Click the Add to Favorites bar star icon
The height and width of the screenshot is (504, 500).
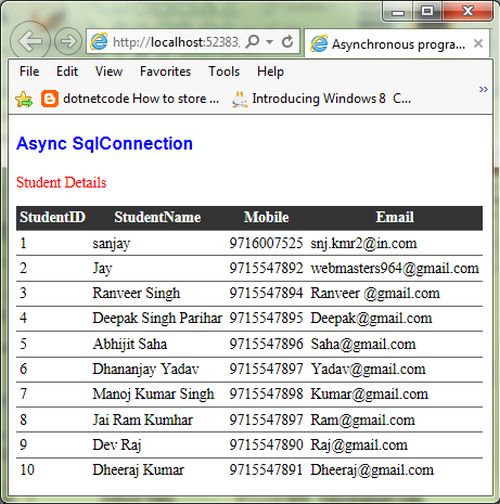(x=24, y=99)
